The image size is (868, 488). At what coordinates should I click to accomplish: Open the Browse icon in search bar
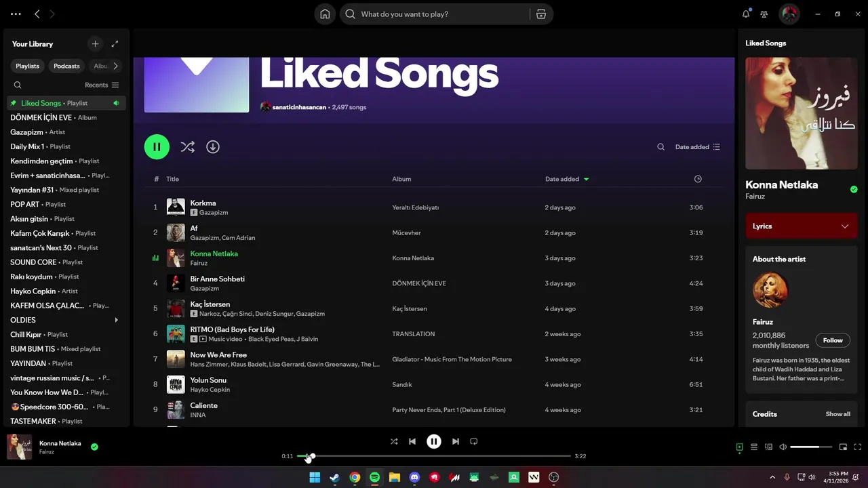(540, 14)
